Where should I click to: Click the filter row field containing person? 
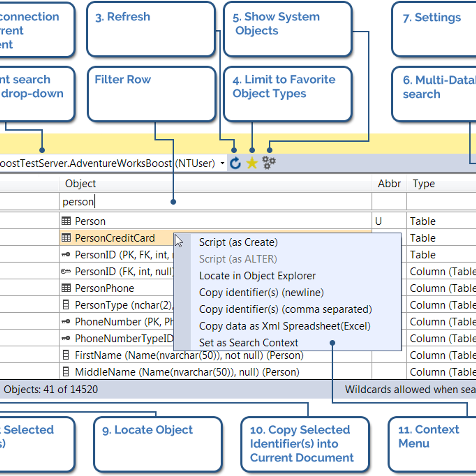coord(215,202)
